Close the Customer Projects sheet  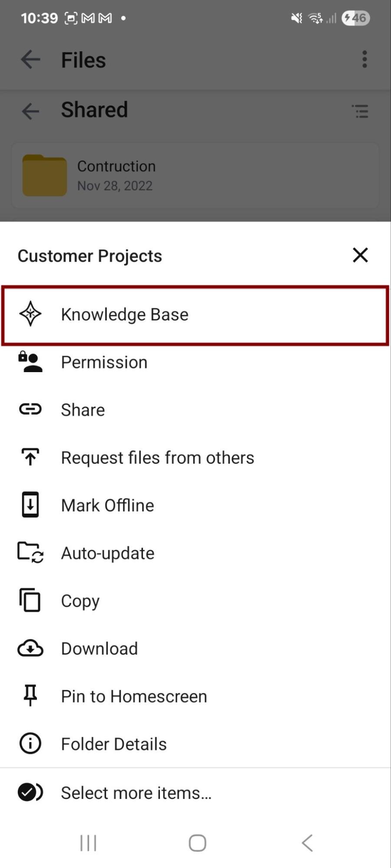point(361,255)
